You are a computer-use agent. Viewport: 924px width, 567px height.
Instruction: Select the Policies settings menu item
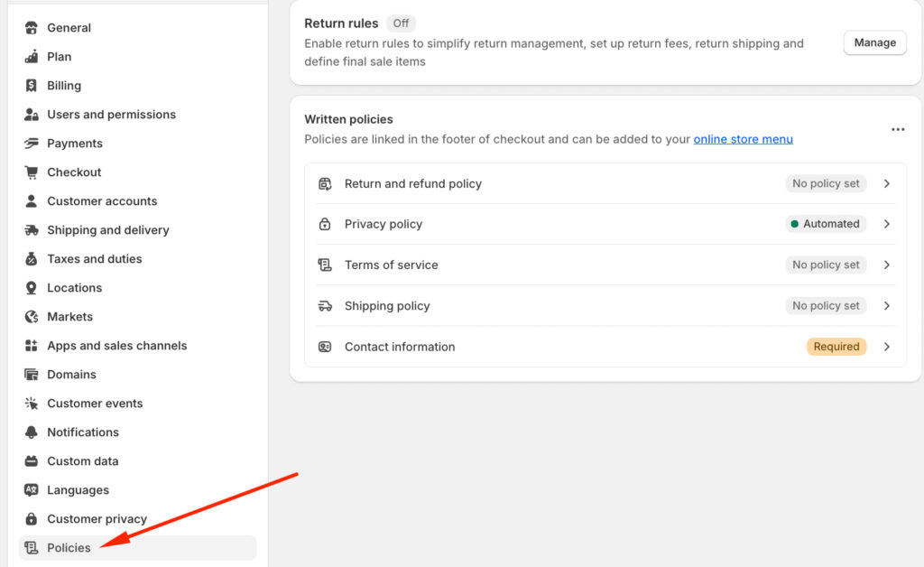pos(69,548)
